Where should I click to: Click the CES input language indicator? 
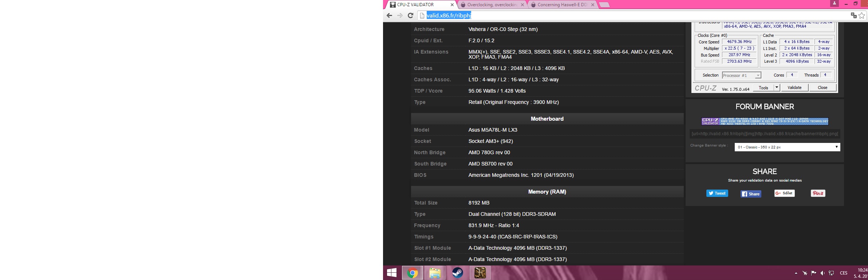844,273
